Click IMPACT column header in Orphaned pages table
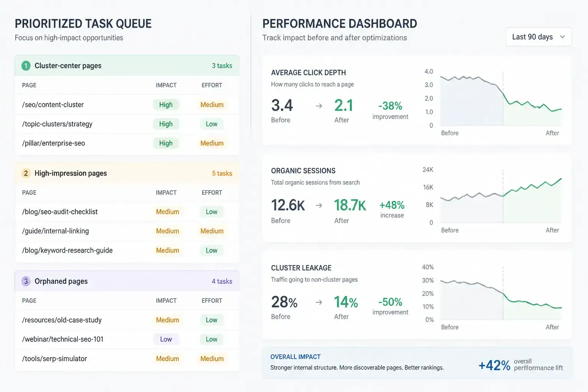Image resolution: width=588 pixels, height=392 pixels. [166, 301]
